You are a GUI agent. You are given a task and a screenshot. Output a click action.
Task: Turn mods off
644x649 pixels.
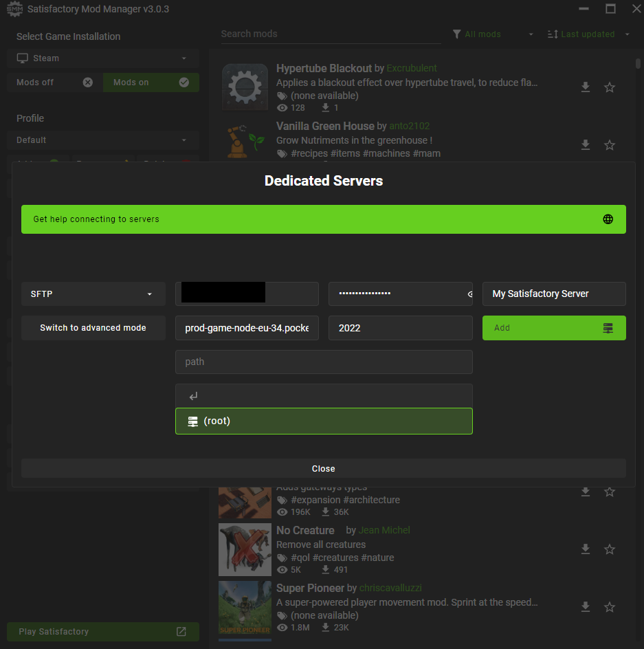(x=54, y=82)
